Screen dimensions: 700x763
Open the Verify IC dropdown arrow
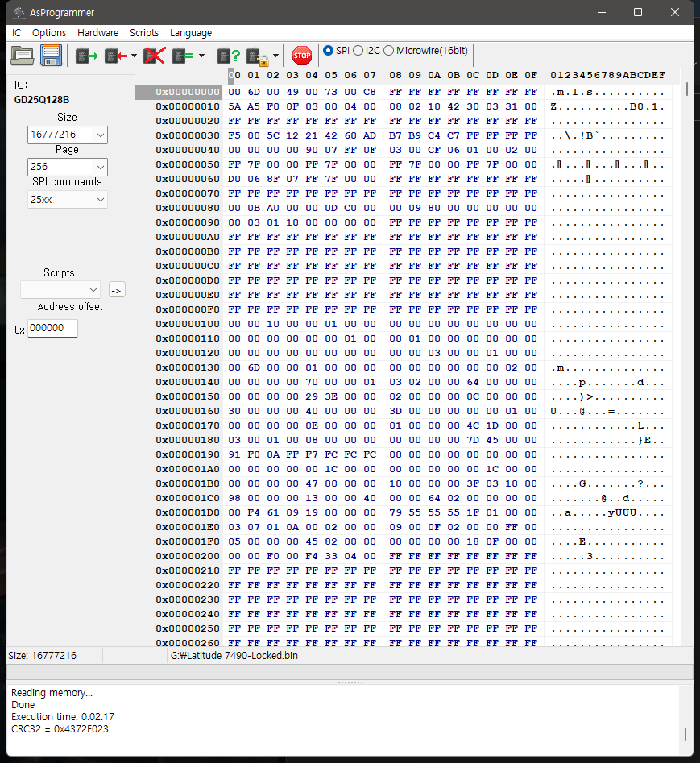201,56
